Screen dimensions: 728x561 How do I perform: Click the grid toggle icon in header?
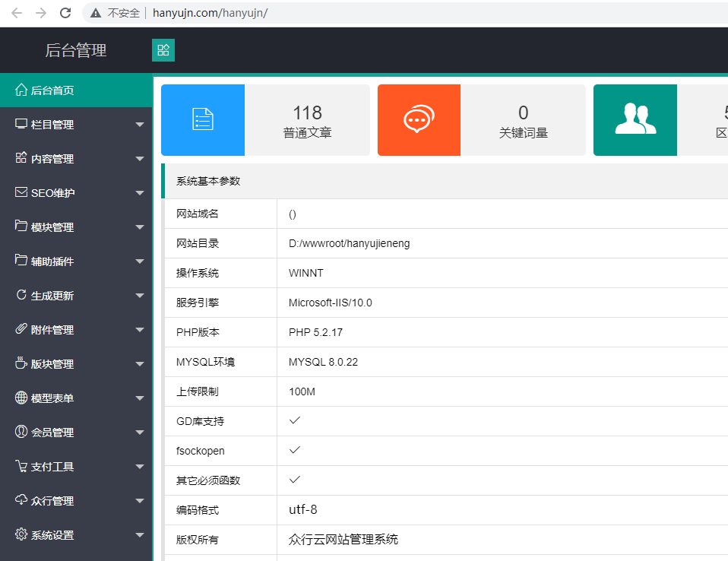coord(163,50)
